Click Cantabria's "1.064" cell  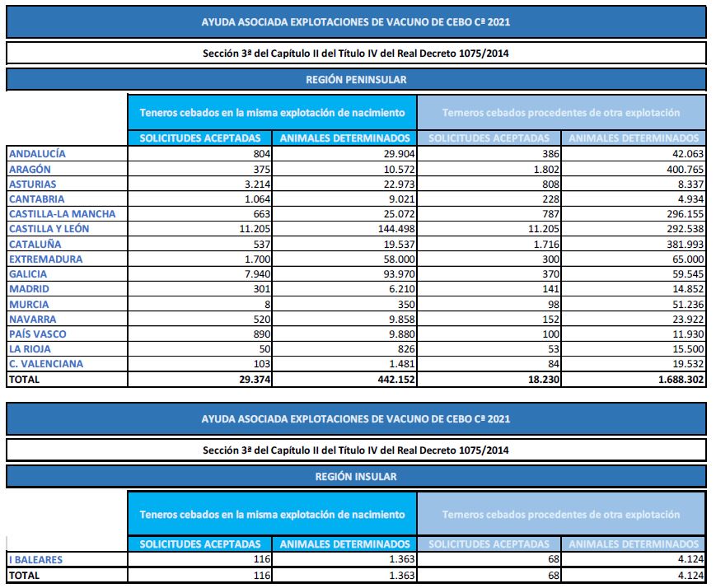[x=258, y=199]
